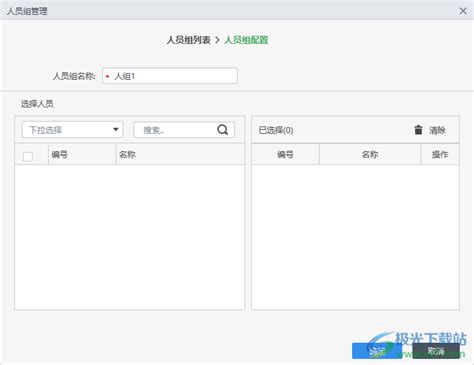Viewport: 474px width, 365px height.
Task: Click the 编号 header in selected table
Action: [x=285, y=154]
